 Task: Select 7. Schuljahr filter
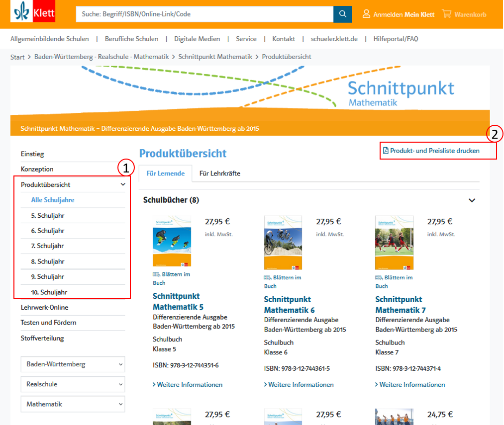(x=47, y=246)
